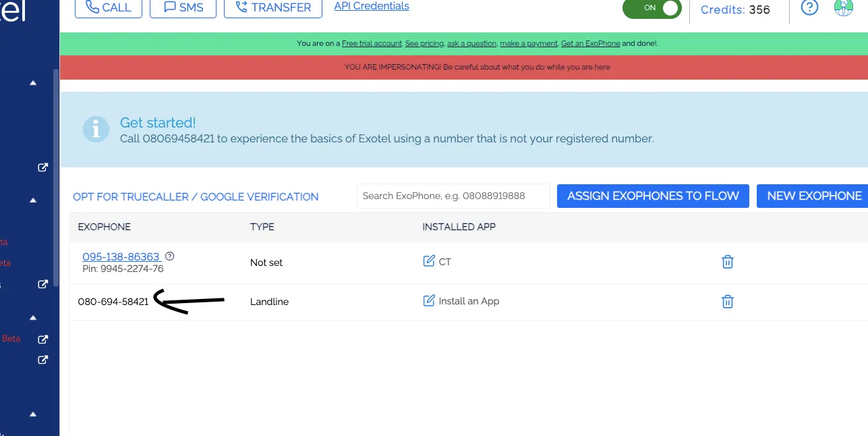
Task: Click the Credits: 356 balance
Action: click(x=735, y=9)
